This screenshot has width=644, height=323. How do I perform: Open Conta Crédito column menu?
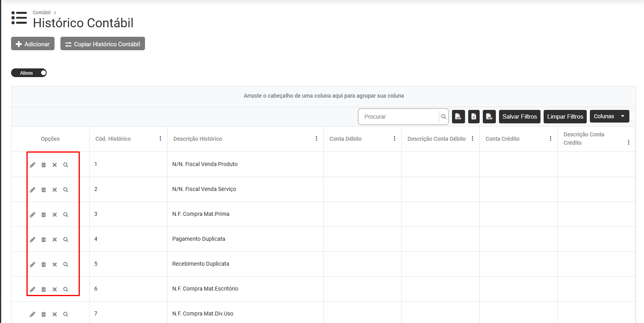550,138
